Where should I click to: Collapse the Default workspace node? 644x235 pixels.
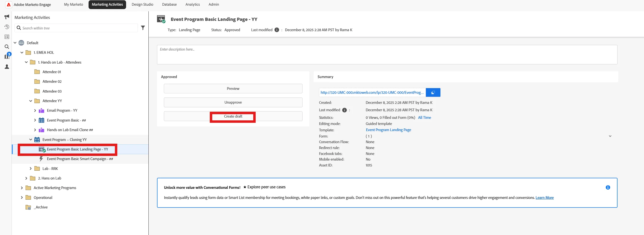tap(15, 43)
